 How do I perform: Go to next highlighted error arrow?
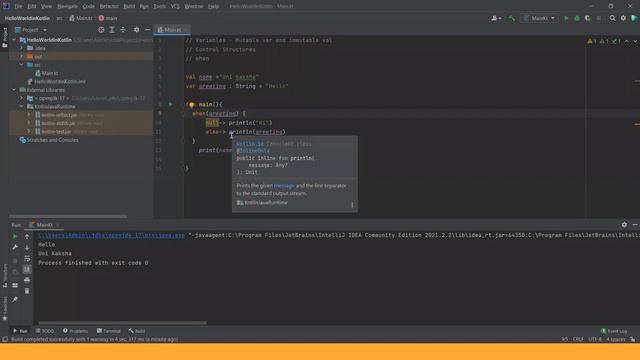coord(635,41)
